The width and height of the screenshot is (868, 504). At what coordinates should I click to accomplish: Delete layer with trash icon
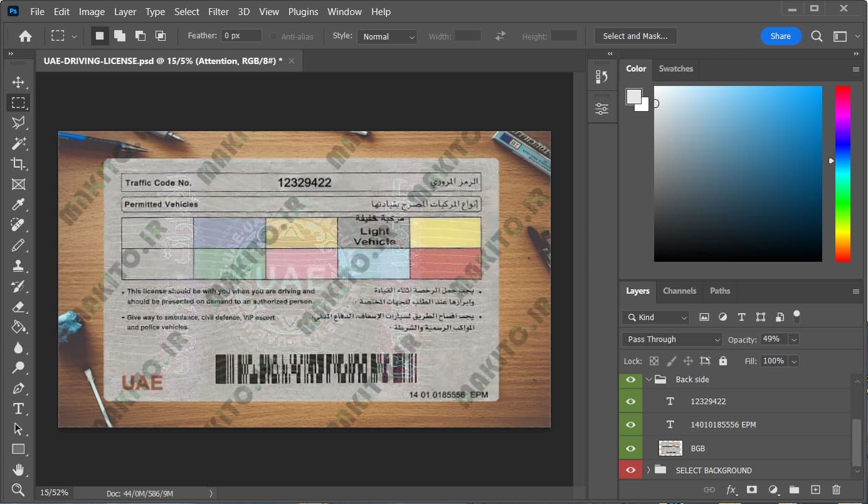pos(836,490)
